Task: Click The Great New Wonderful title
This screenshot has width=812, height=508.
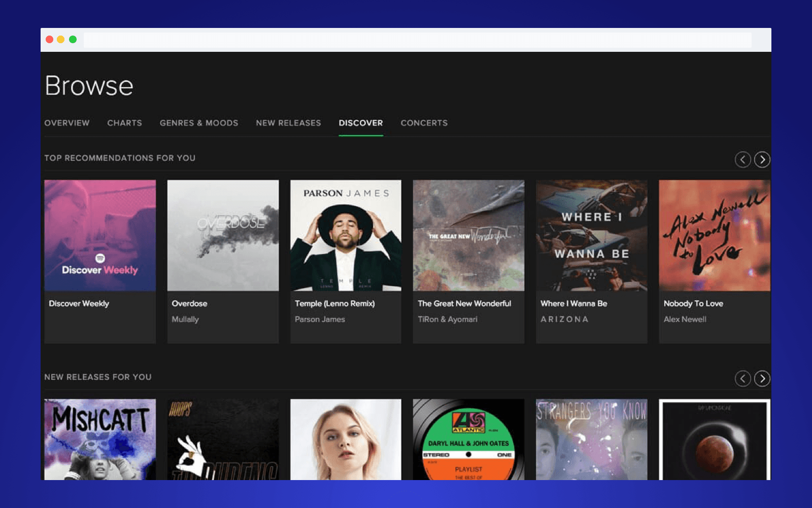Action: (x=464, y=303)
